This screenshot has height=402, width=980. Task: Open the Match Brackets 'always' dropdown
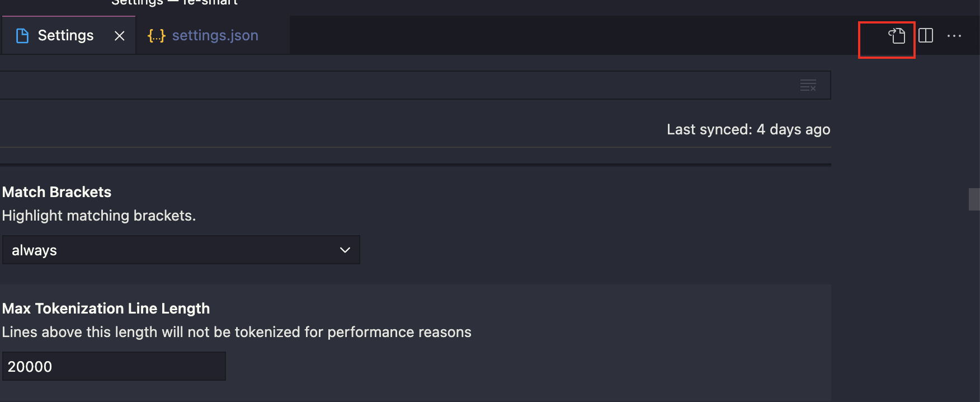click(x=181, y=250)
